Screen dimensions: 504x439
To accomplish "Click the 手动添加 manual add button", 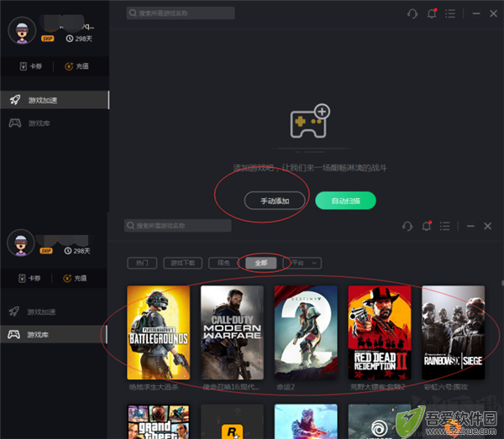I will pos(275,201).
